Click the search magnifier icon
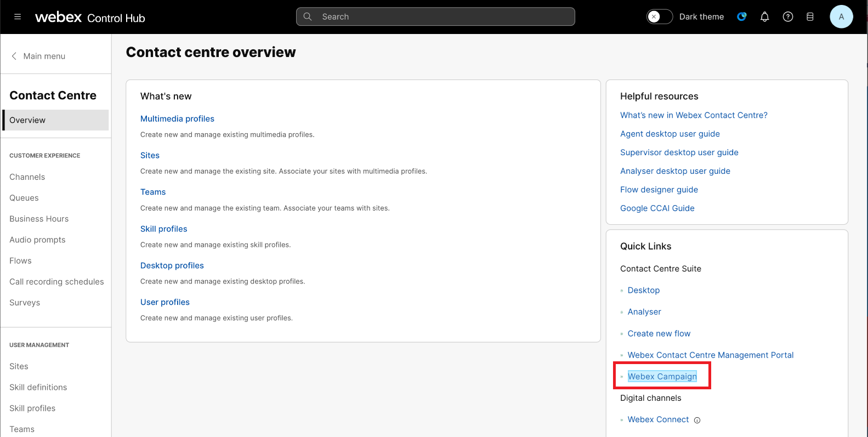Viewport: 868px width, 437px height. [308, 16]
